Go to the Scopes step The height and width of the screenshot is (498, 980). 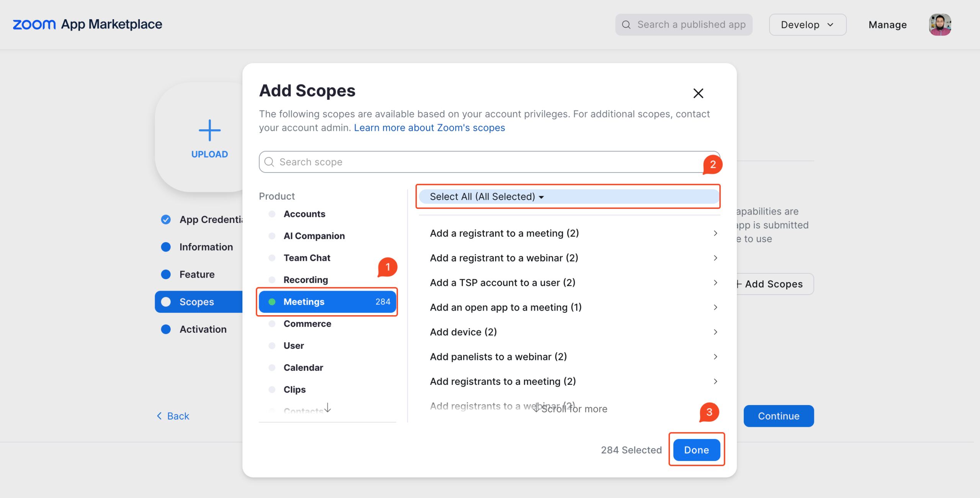tap(199, 302)
